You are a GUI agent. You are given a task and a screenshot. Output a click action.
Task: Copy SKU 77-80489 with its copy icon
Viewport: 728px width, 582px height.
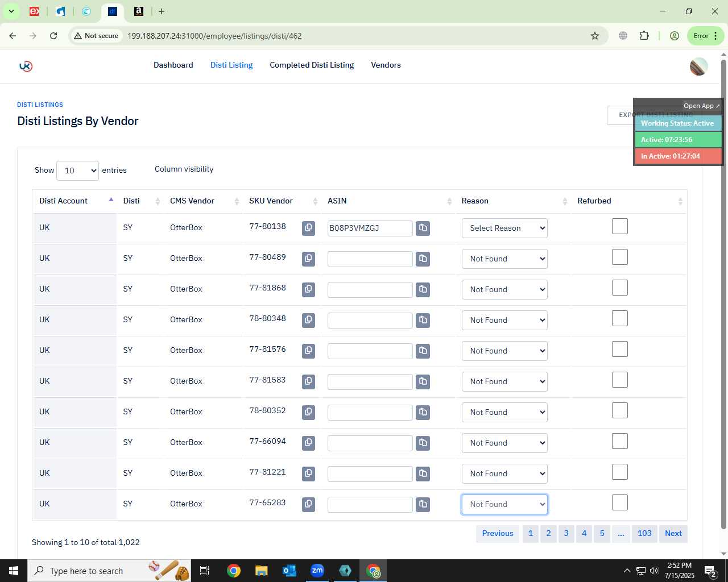click(308, 259)
